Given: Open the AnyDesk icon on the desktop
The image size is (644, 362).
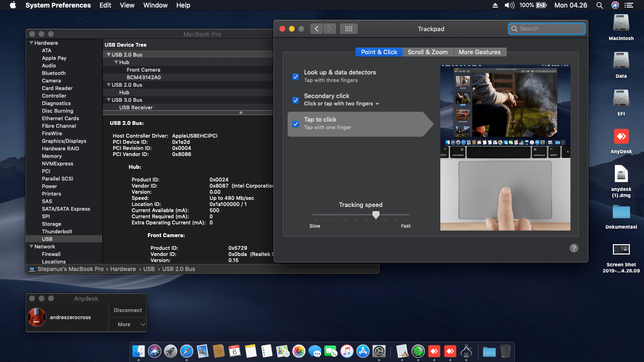Looking at the screenshot, I should (621, 137).
